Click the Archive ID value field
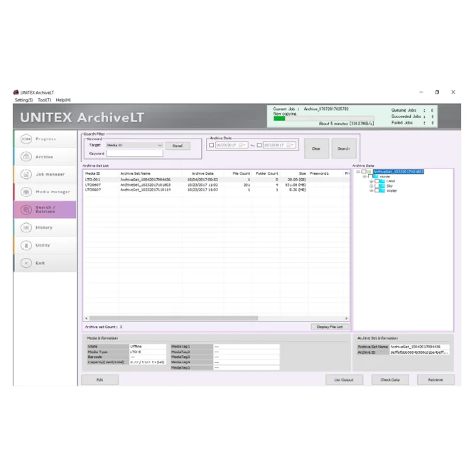The image size is (476, 476). click(420, 352)
